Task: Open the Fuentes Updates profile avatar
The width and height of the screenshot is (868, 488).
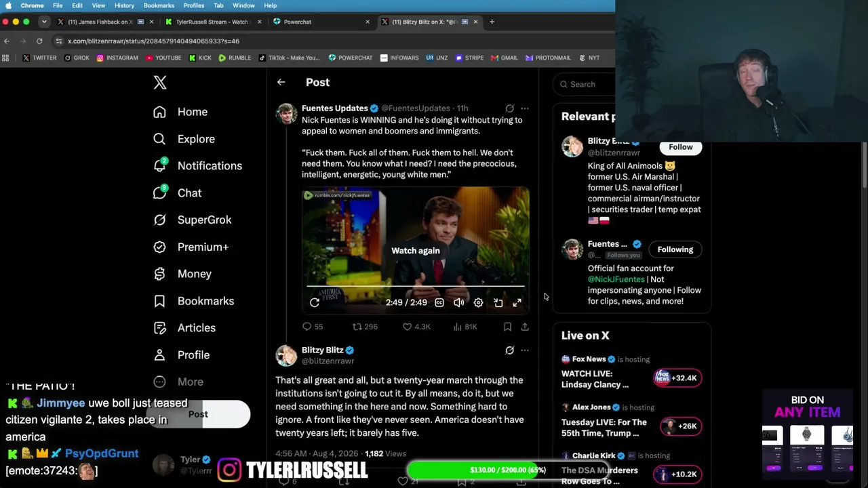Action: click(286, 113)
